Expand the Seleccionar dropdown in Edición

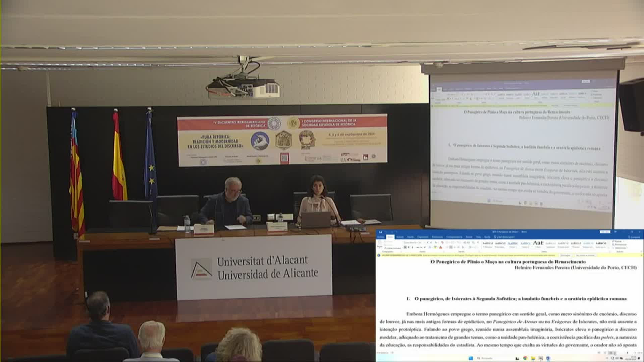tap(627, 248)
